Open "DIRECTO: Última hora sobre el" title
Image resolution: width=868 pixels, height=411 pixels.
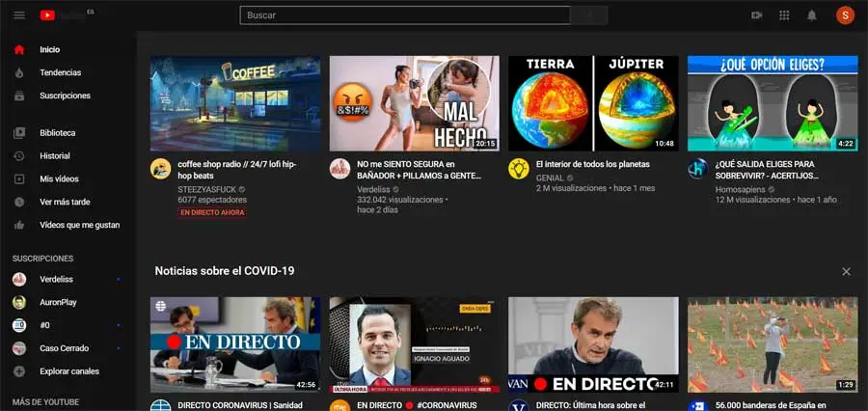click(590, 405)
